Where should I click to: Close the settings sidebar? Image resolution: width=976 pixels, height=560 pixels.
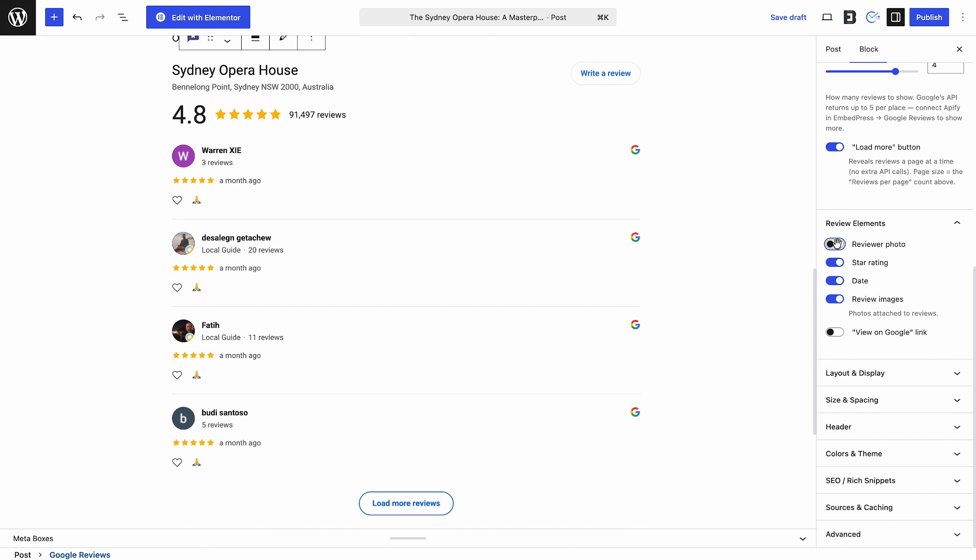[959, 49]
